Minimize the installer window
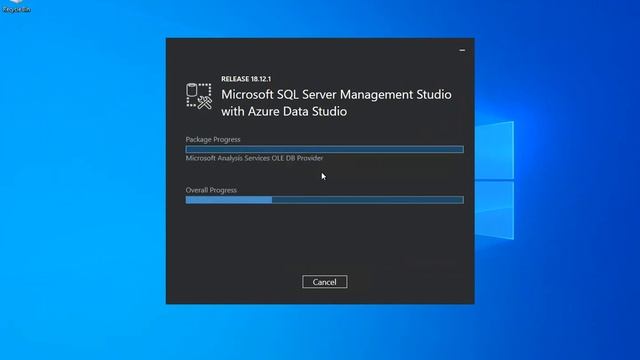 pyautogui.click(x=462, y=50)
